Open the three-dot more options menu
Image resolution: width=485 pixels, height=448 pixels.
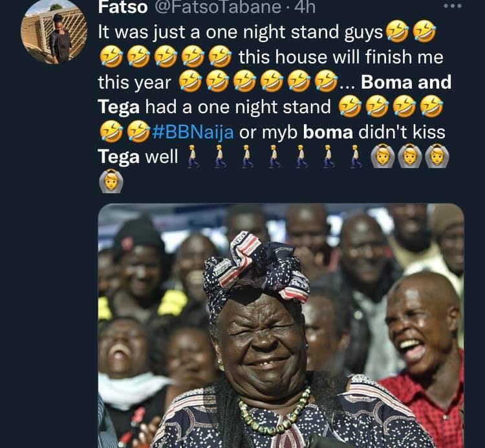click(453, 6)
